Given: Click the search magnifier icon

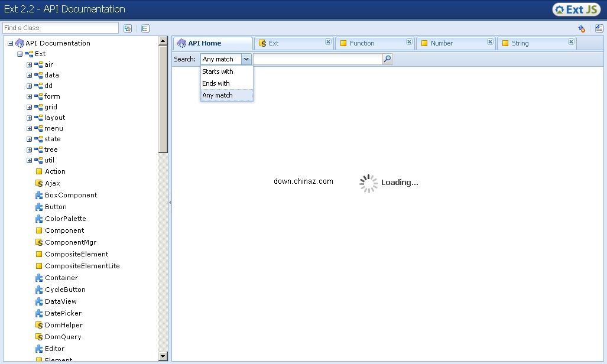Looking at the screenshot, I should point(388,59).
